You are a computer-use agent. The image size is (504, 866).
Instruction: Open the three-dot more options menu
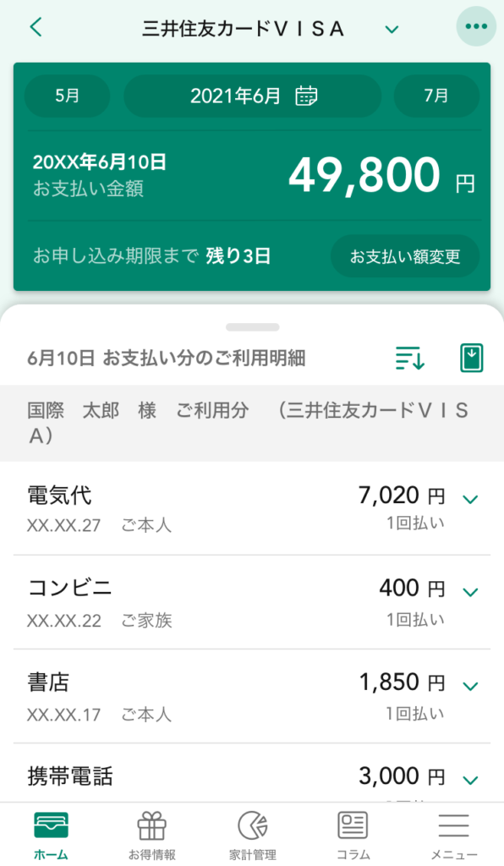pyautogui.click(x=476, y=26)
